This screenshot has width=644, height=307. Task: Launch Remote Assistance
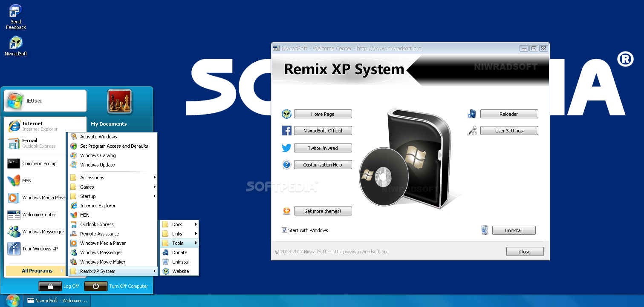113,234
